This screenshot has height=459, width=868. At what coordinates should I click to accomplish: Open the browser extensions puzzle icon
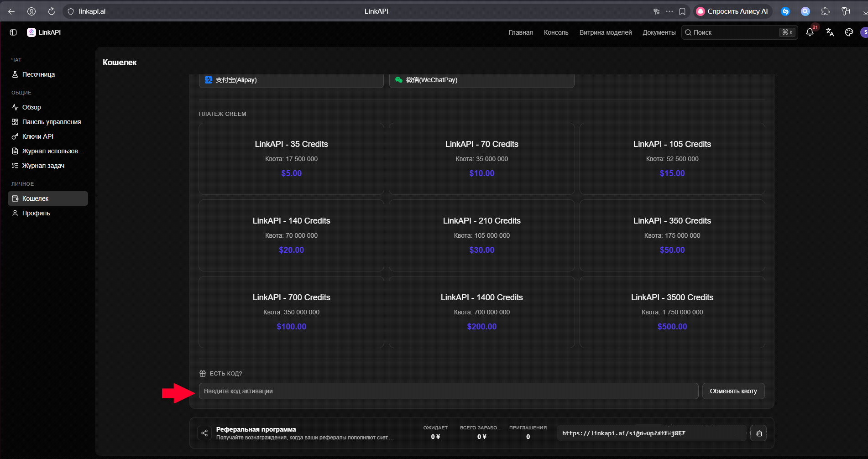point(825,11)
